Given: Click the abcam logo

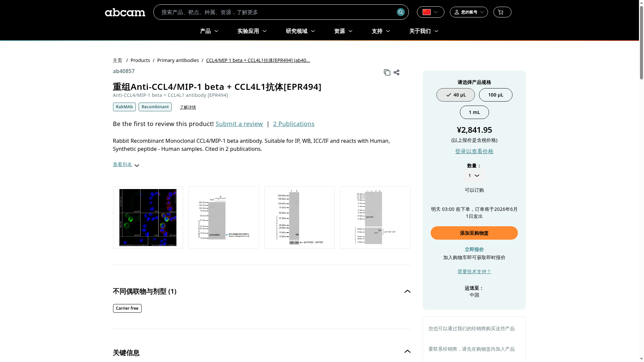Looking at the screenshot, I should [125, 12].
